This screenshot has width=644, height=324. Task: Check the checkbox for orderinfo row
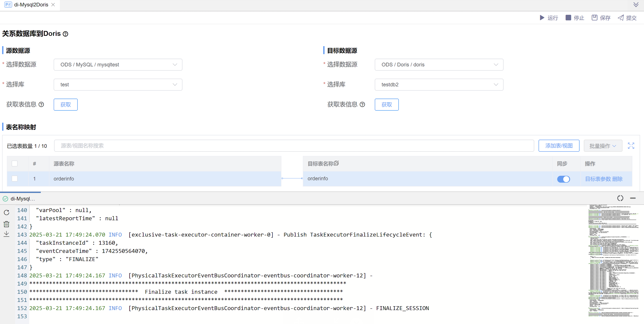coord(15,178)
